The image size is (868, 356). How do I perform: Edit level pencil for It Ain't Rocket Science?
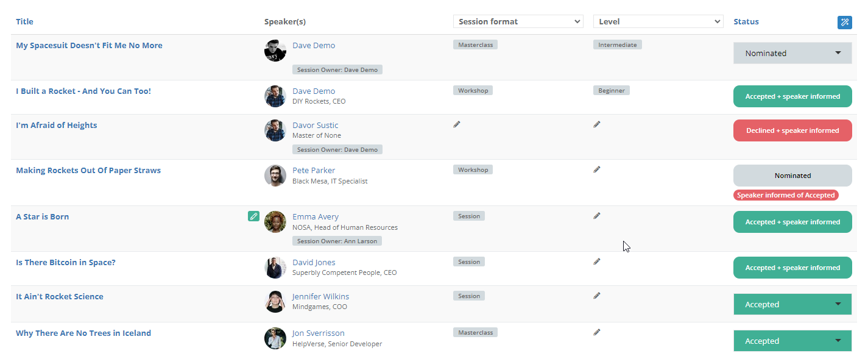(597, 296)
